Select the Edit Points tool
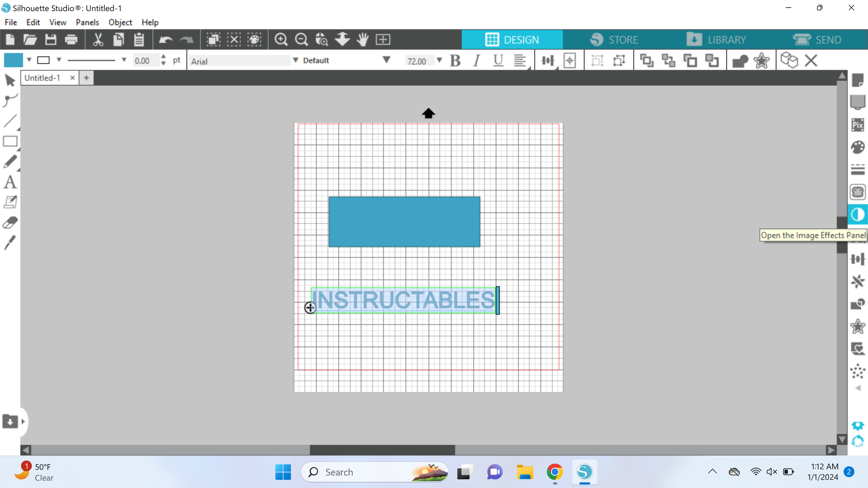Image resolution: width=868 pixels, height=488 pixels. 10,100
